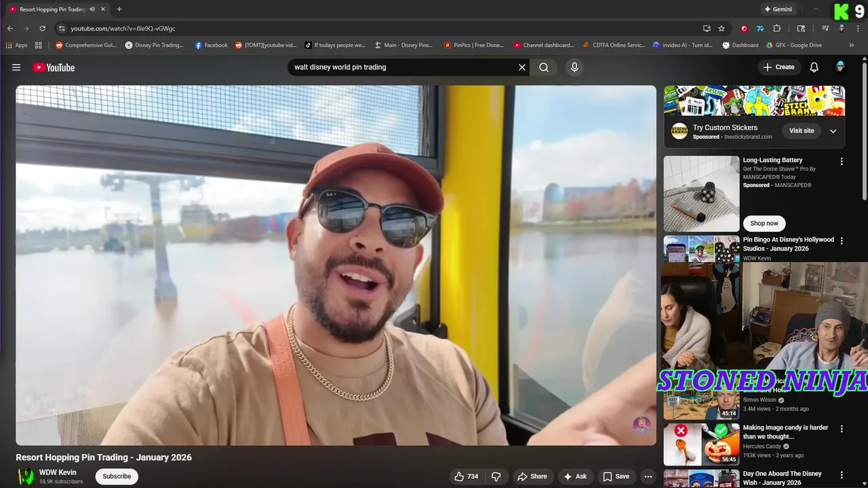This screenshot has height=488, width=868.
Task: Clear the search box with the X
Action: pyautogui.click(x=522, y=67)
